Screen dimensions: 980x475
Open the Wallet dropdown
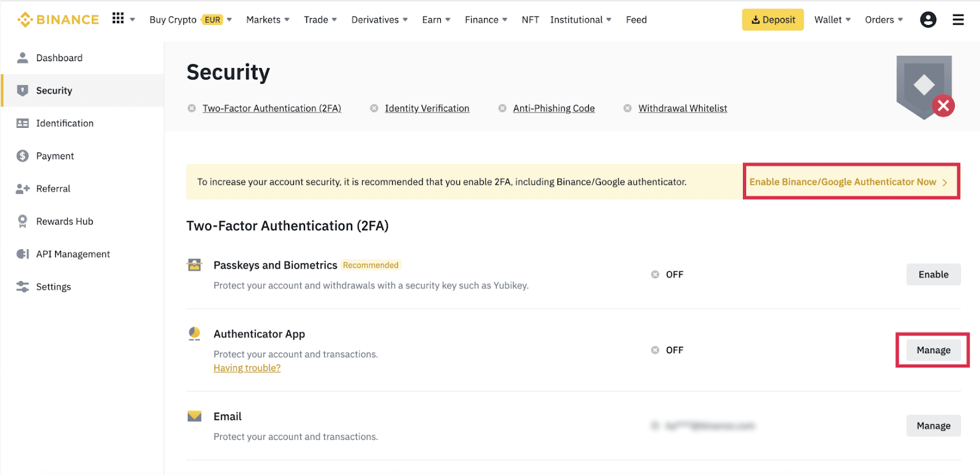(x=832, y=20)
